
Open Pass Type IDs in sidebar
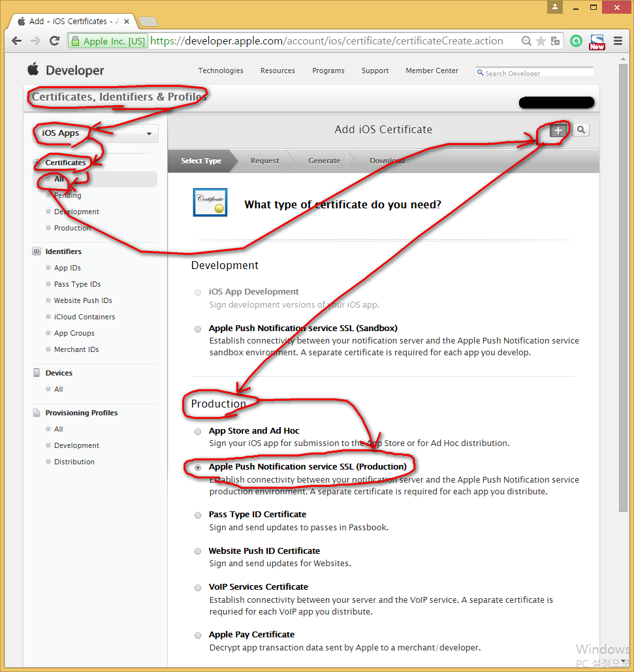pyautogui.click(x=77, y=284)
